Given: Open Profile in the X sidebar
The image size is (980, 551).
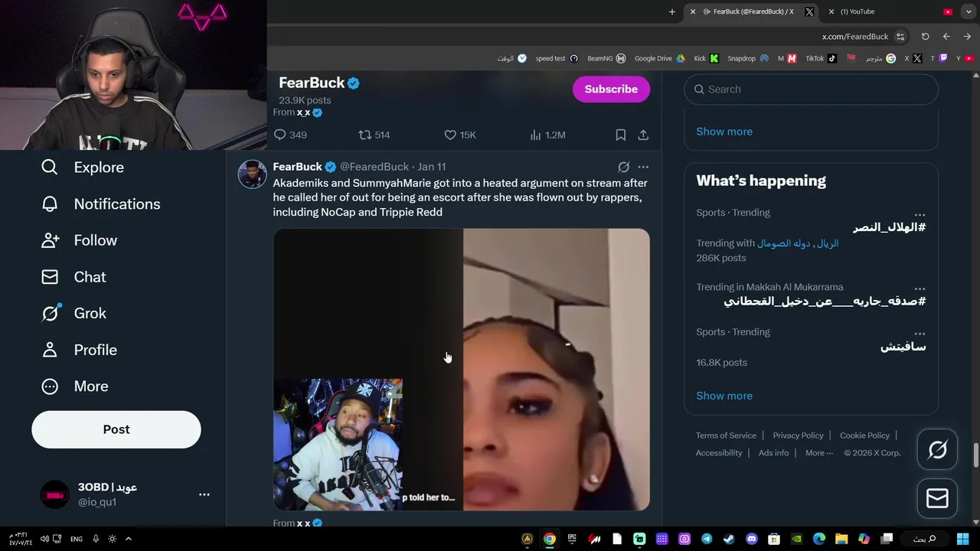Looking at the screenshot, I should click(x=79, y=350).
